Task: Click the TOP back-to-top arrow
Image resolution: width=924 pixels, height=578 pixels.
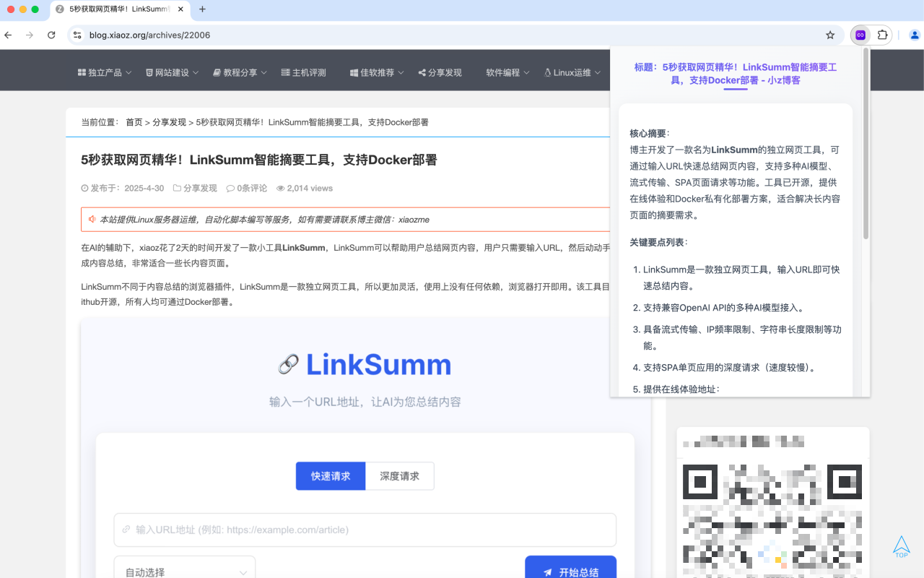Action: [902, 547]
